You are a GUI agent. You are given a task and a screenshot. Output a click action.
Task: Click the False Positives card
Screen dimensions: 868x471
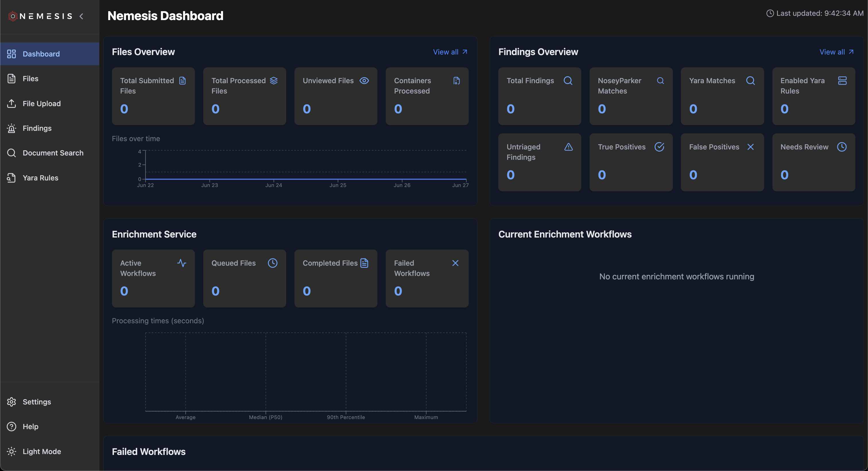[x=722, y=162]
